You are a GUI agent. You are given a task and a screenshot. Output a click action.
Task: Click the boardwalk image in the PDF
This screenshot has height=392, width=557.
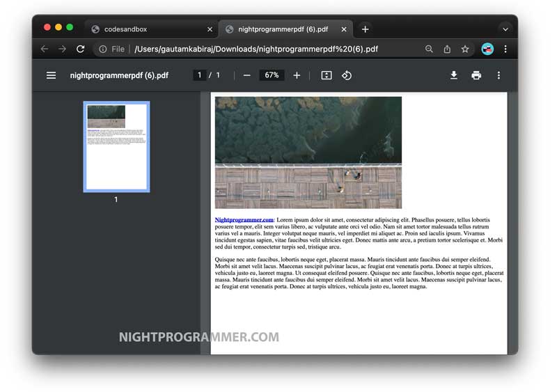[308, 152]
